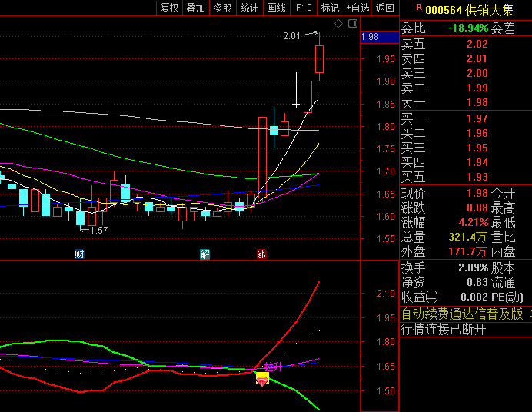Screen dimensions: 532x412
Task: Activate the 画线 drawing tools
Action: click(x=276, y=8)
